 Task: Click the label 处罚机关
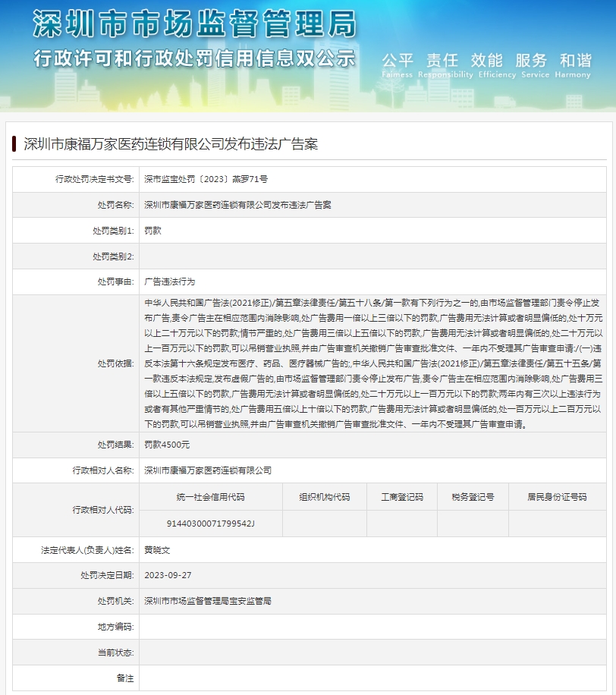pos(115,601)
